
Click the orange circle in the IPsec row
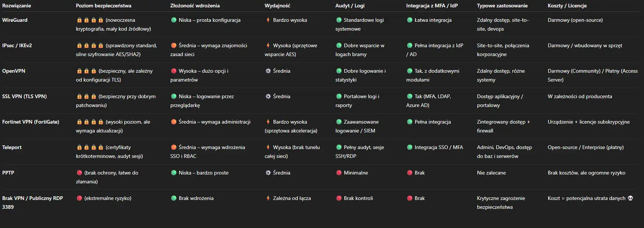(x=174, y=45)
